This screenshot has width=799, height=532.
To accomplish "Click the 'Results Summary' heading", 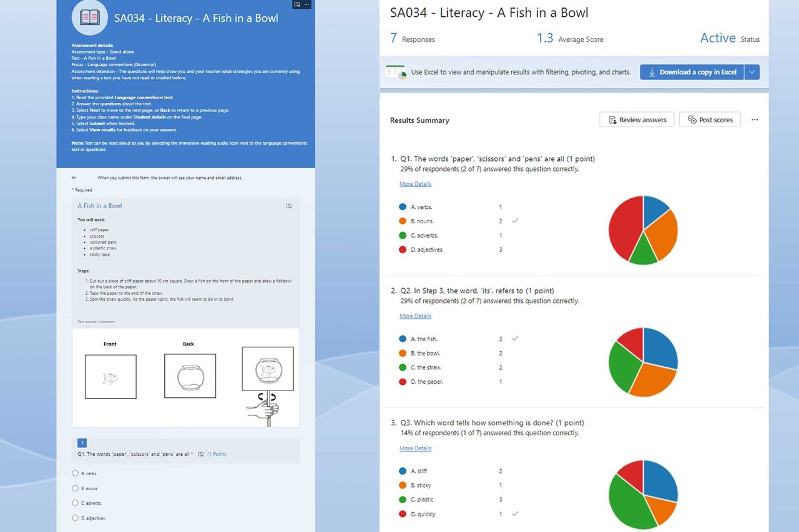I will click(x=419, y=120).
